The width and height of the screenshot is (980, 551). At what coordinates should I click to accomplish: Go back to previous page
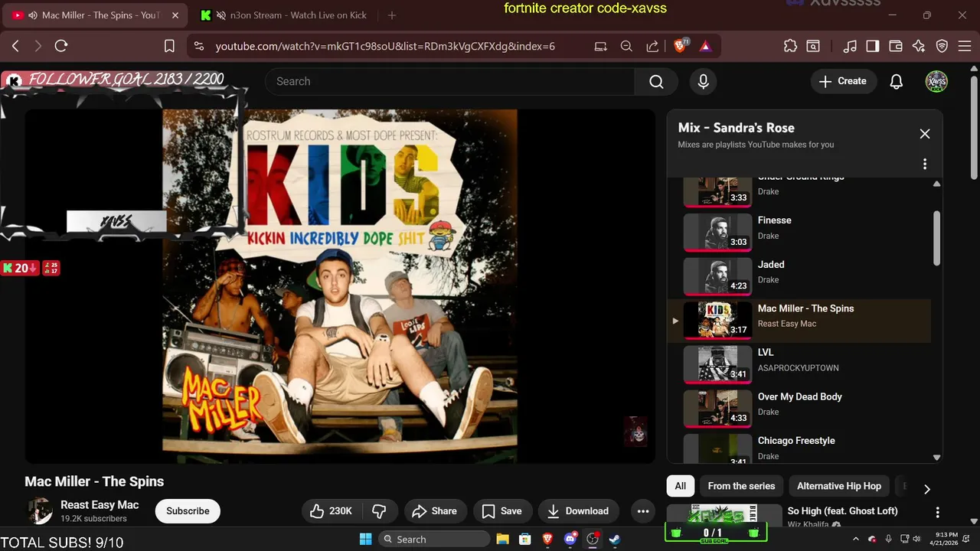tap(15, 46)
